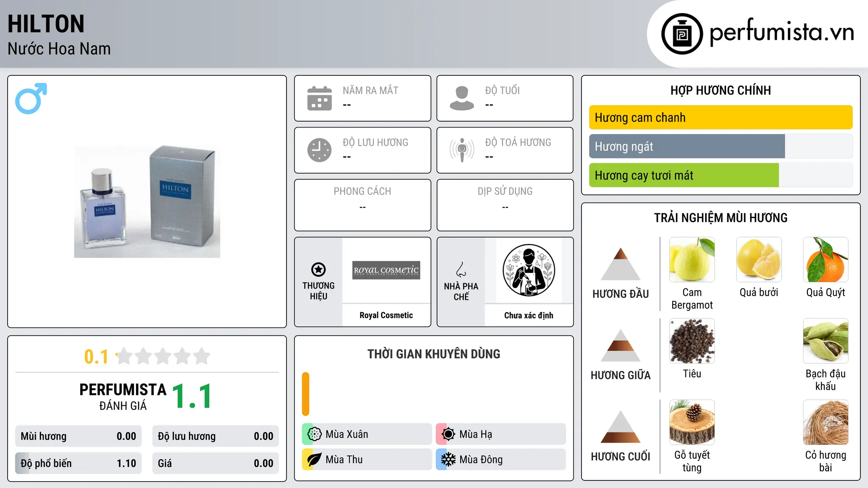Click the Năm ra mắt label
Image resolution: width=868 pixels, height=488 pixels.
(370, 90)
